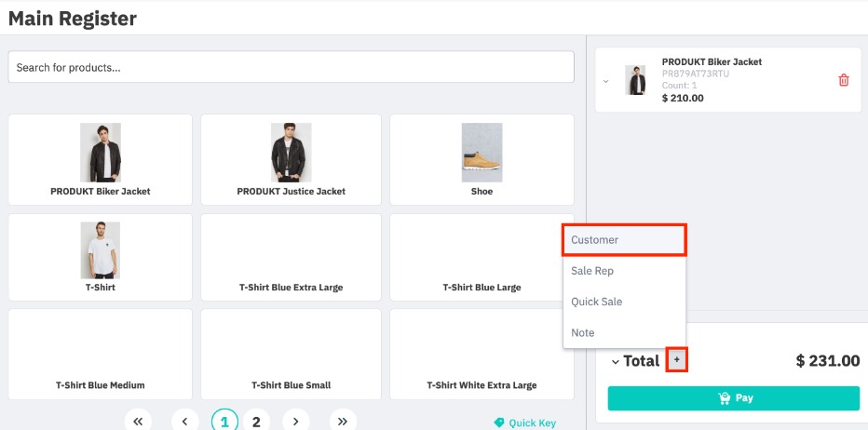
Task: Click the plus icon next to Total
Action: coord(677,360)
